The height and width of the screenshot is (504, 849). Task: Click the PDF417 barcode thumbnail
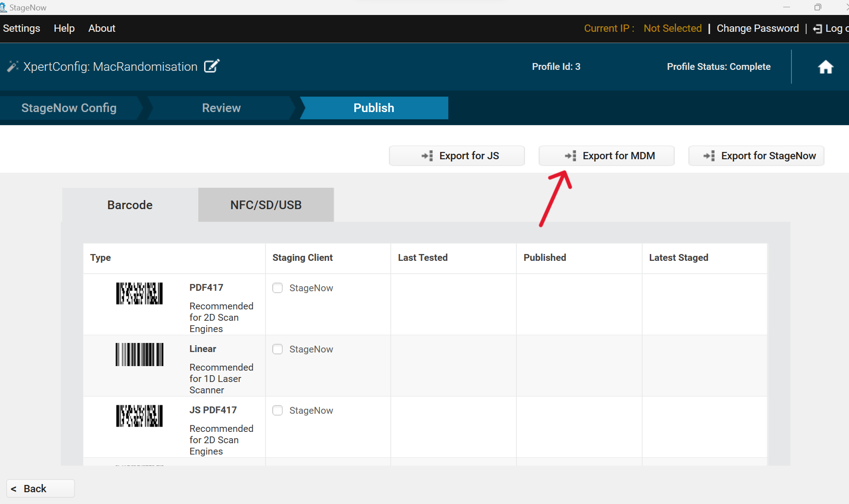[139, 294]
